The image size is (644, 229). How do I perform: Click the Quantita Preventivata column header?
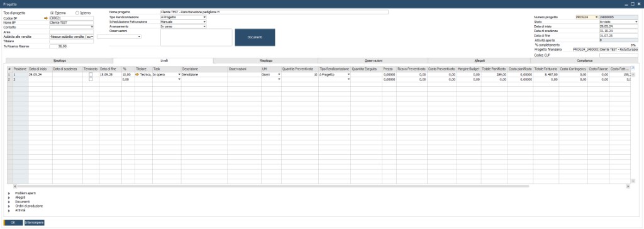[299, 69]
